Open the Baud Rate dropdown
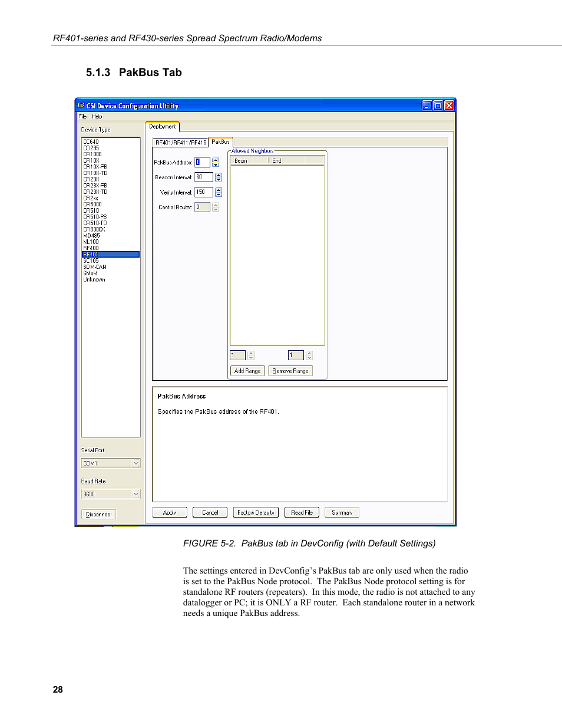 click(x=136, y=494)
